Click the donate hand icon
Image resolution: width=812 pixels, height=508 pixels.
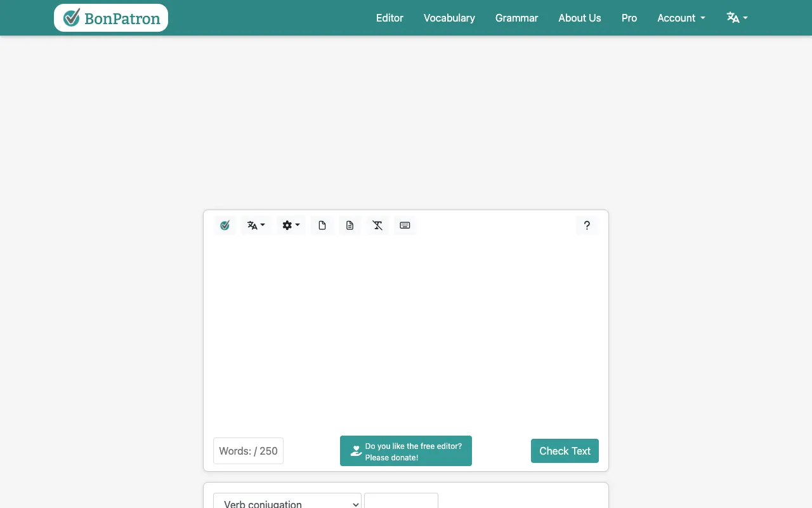click(356, 451)
